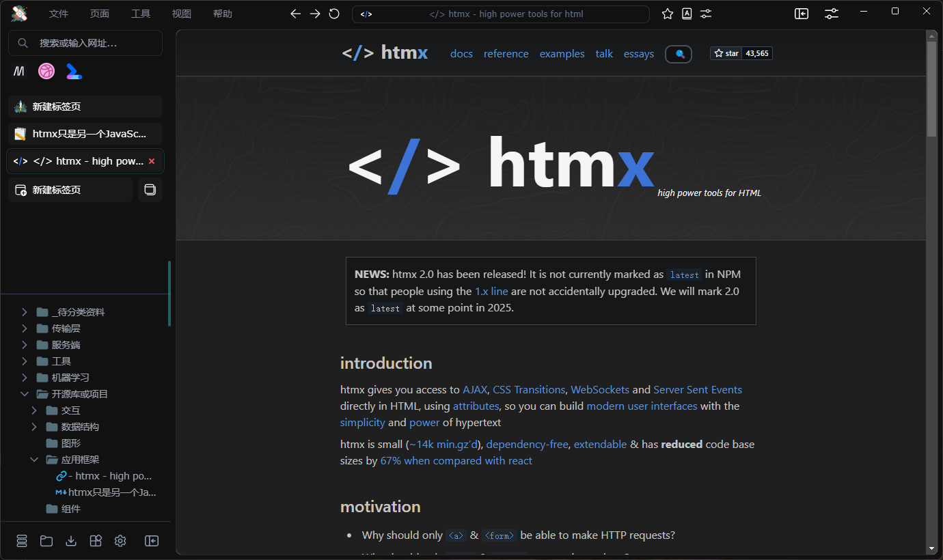Bookmark this page with the star icon
943x560 pixels.
[x=668, y=14]
